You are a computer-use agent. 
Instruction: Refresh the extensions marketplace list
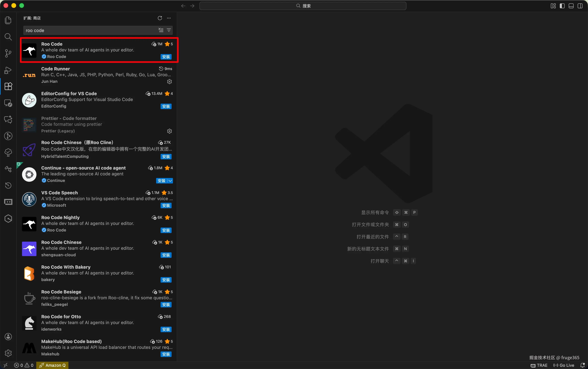[x=160, y=18]
